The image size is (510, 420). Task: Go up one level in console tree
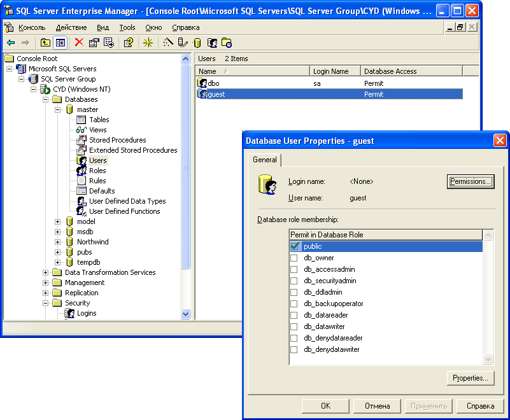(45, 43)
